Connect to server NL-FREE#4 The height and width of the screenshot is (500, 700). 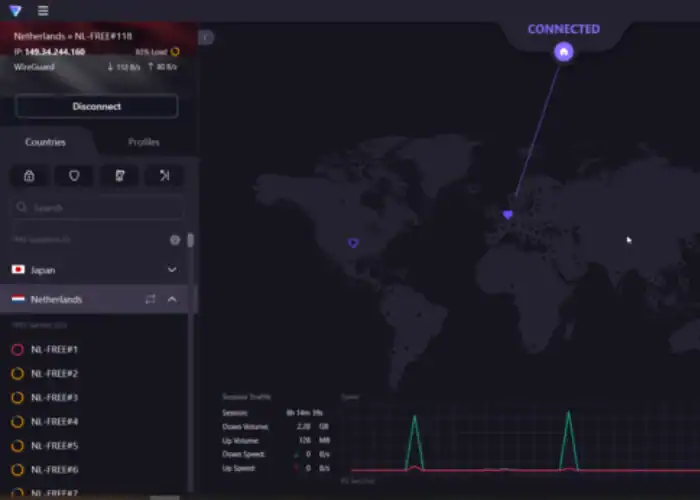[x=94, y=422]
